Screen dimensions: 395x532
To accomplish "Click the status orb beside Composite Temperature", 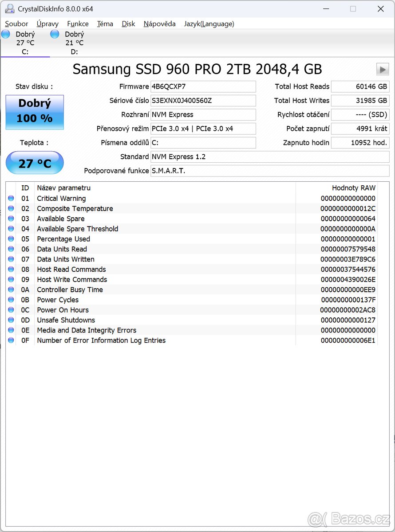I will point(11,209).
